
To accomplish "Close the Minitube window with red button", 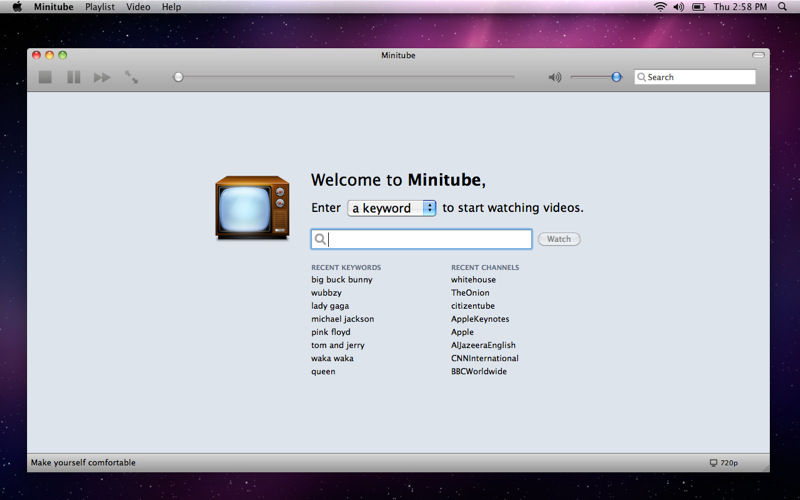I will [36, 55].
